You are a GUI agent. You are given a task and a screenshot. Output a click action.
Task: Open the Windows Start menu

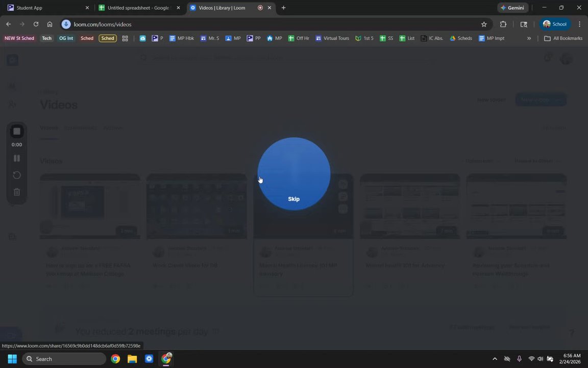point(12,359)
